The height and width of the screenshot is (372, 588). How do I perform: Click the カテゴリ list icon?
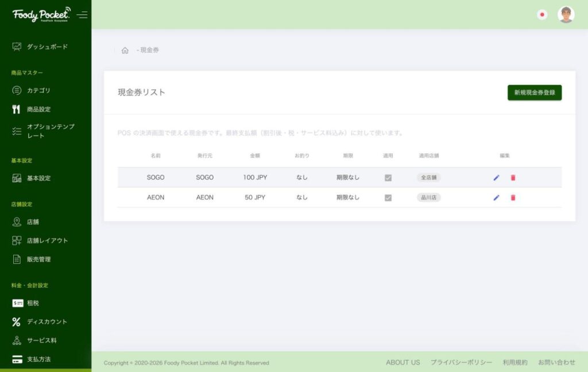(17, 90)
